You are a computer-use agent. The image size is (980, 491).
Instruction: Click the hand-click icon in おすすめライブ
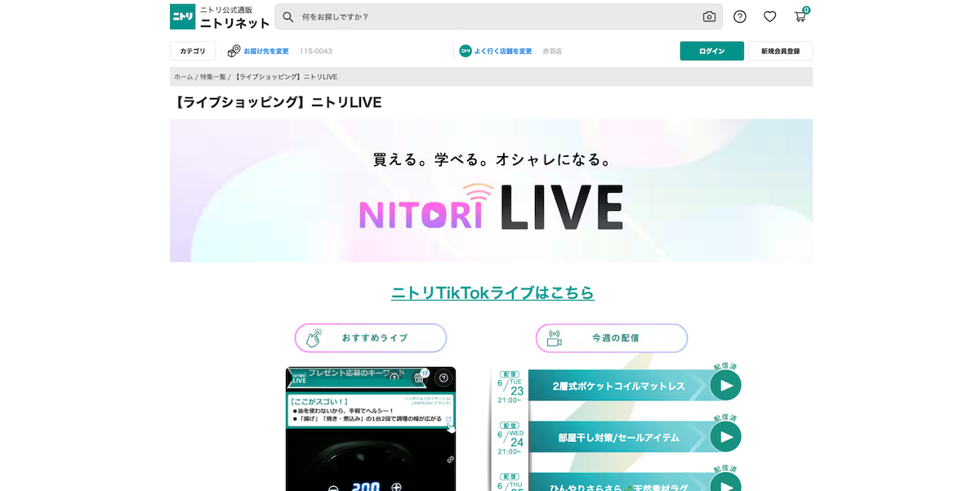[x=314, y=337]
